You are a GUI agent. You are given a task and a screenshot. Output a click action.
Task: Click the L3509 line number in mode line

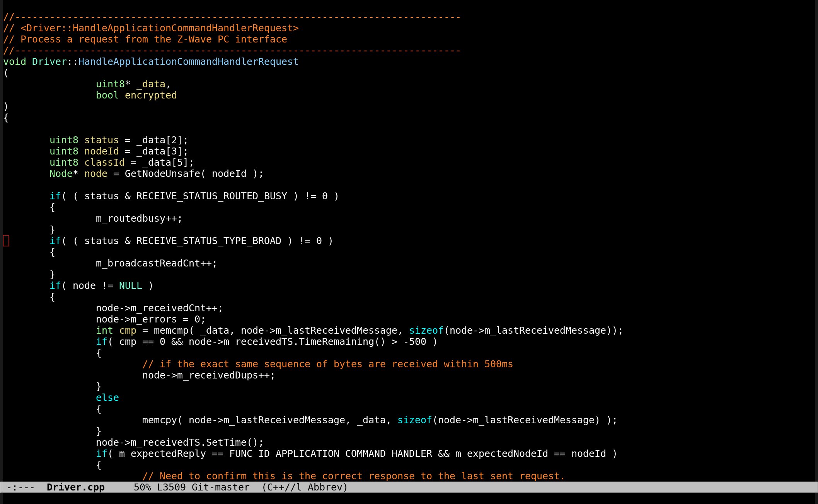(x=171, y=487)
